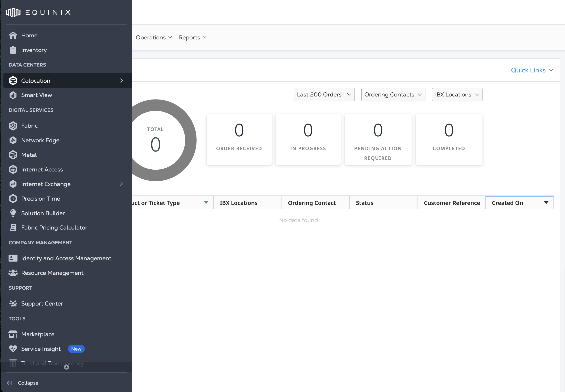Viewport: 565px width, 392px height.
Task: Click the Inventory clipboard icon
Action: [13, 50]
